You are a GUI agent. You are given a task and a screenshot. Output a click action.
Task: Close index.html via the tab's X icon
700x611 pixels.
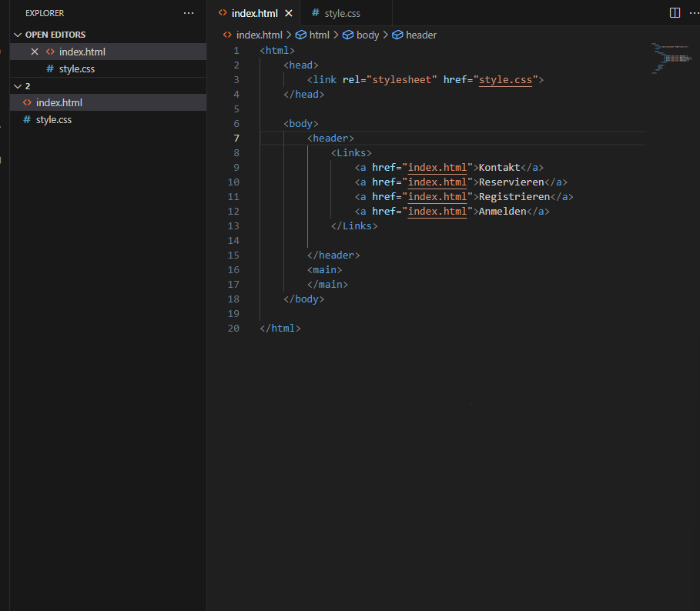click(288, 12)
